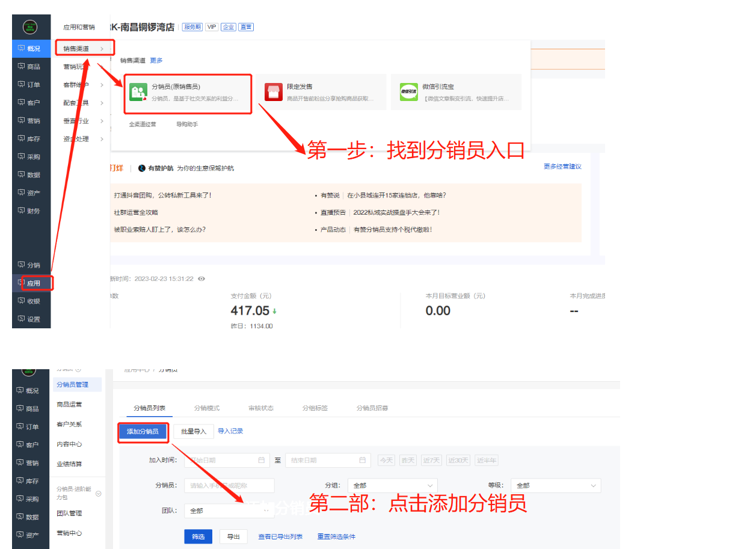756x549 pixels.
Task: Open the 分销员(原销售员) app icon
Action: (139, 92)
